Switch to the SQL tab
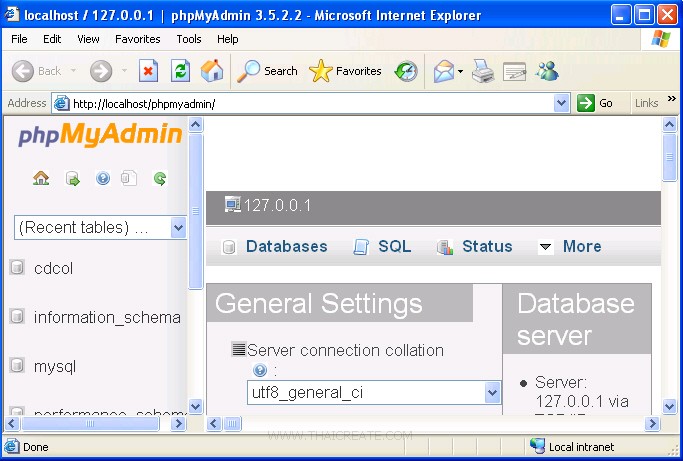 pyautogui.click(x=382, y=247)
